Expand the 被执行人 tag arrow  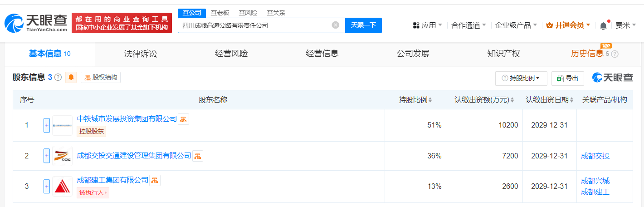pos(106,193)
